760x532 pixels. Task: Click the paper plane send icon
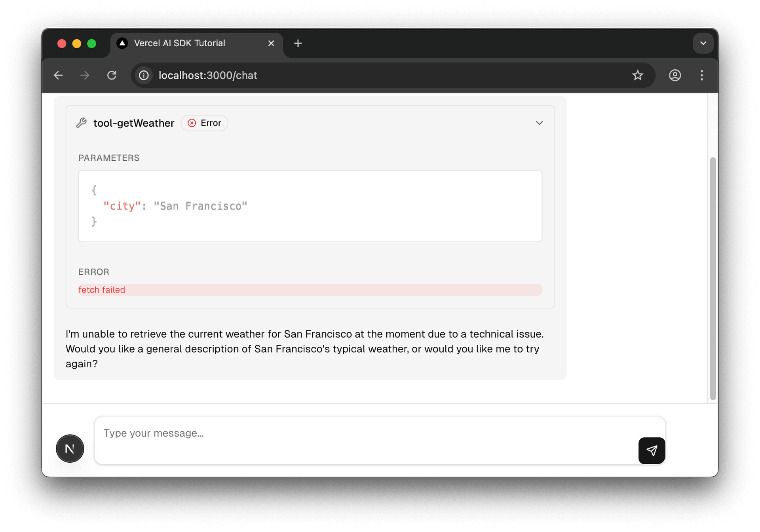point(652,450)
